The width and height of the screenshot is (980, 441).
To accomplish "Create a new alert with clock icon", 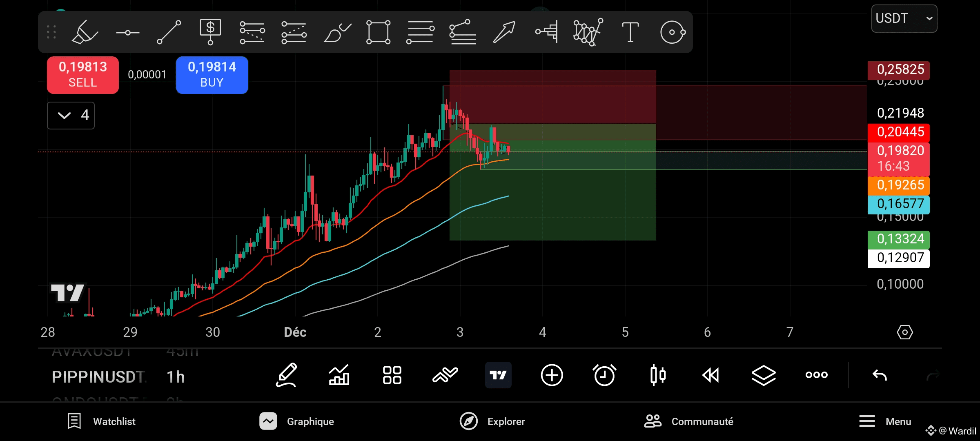I will (604, 375).
